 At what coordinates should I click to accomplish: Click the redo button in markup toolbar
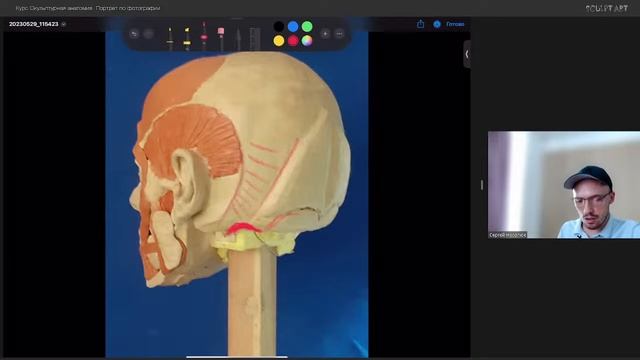(x=149, y=34)
